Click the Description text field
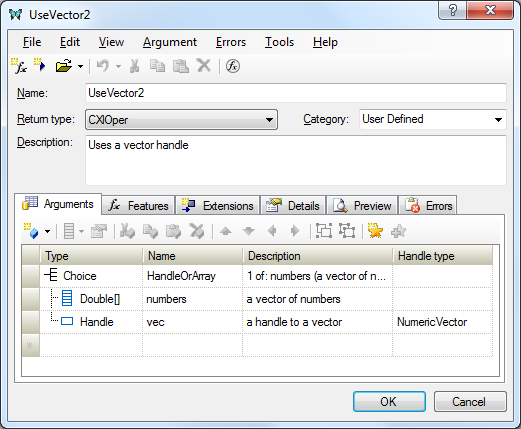The width and height of the screenshot is (521, 429). tap(296, 160)
